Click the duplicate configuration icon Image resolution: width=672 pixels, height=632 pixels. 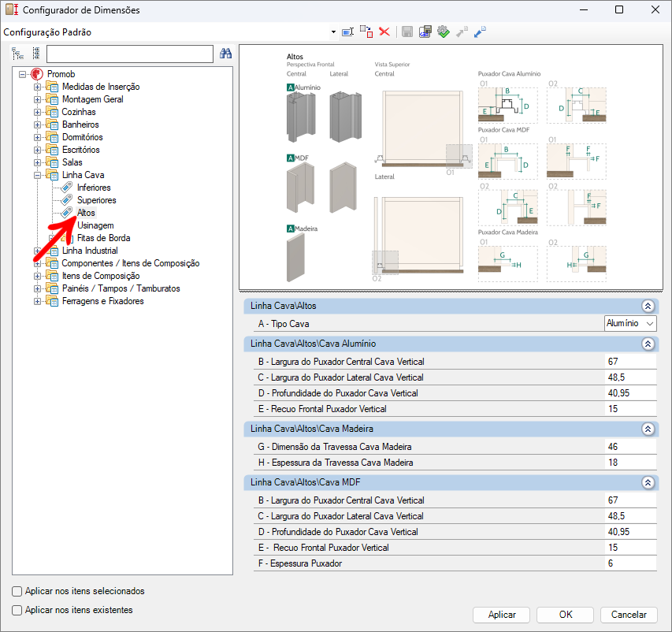366,32
